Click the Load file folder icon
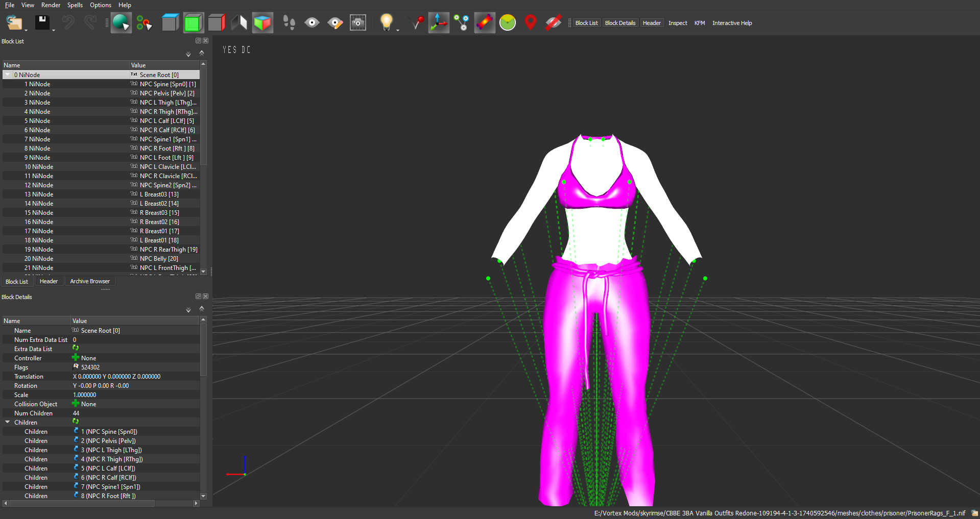 pyautogui.click(x=14, y=23)
